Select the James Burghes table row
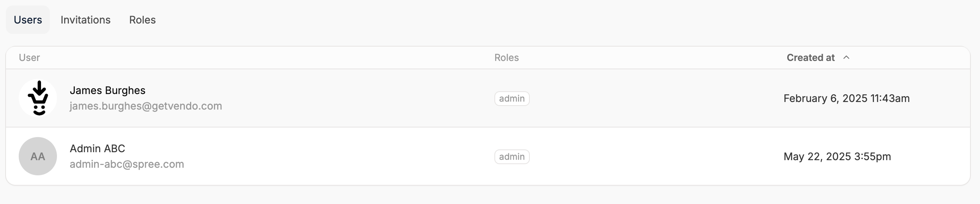980x204 pixels. pyautogui.click(x=488, y=98)
